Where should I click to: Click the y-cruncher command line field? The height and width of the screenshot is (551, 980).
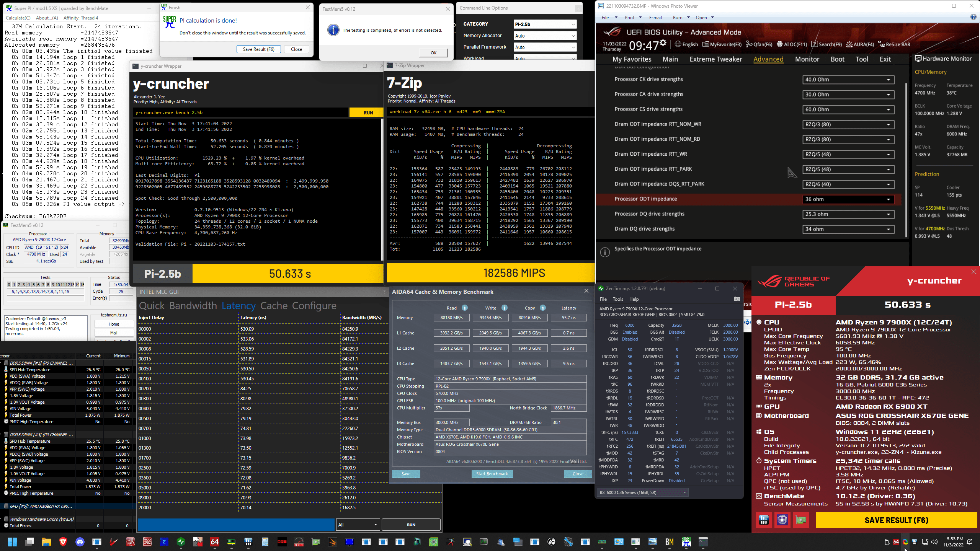[x=241, y=112]
